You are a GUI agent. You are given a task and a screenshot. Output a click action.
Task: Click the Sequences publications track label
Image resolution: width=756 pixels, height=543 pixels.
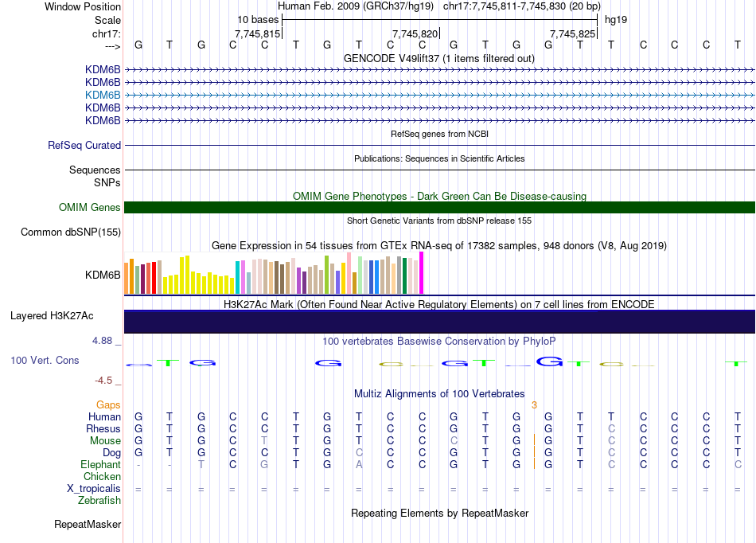[95, 170]
